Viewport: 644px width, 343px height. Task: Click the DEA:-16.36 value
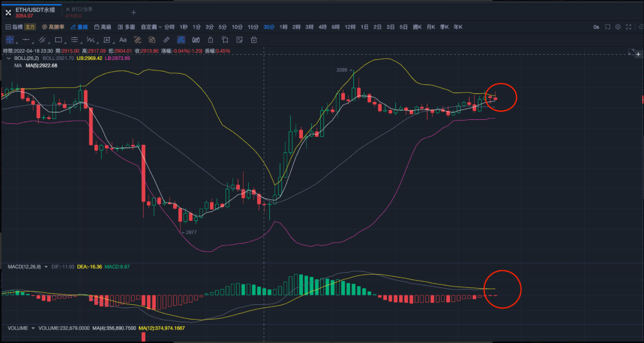90,267
